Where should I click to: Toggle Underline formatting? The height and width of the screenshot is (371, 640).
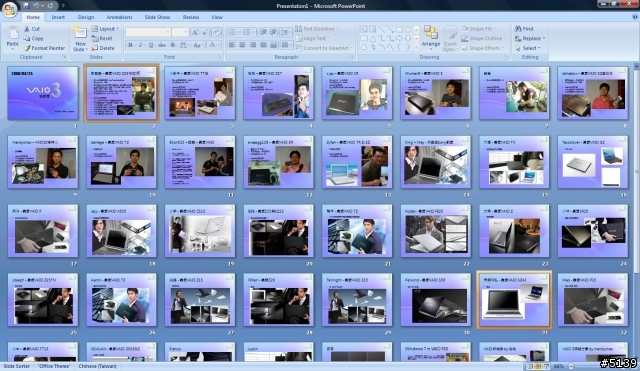pos(151,45)
